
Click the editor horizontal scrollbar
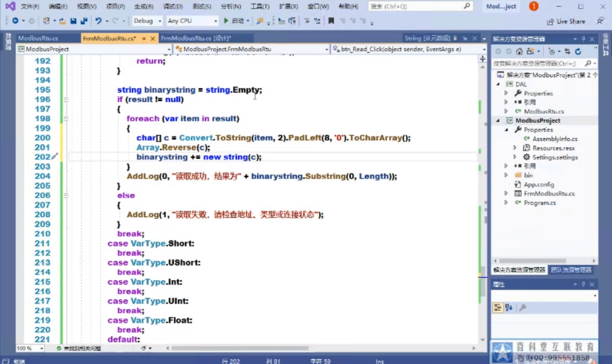pos(240,348)
